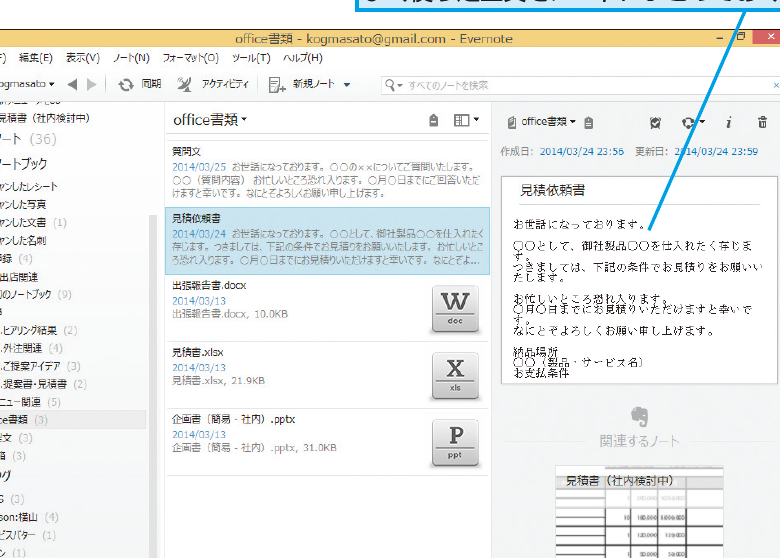Select highlighted sidebar notebook ce書類 (3)
The width and height of the screenshot is (780, 558).
click(x=73, y=420)
